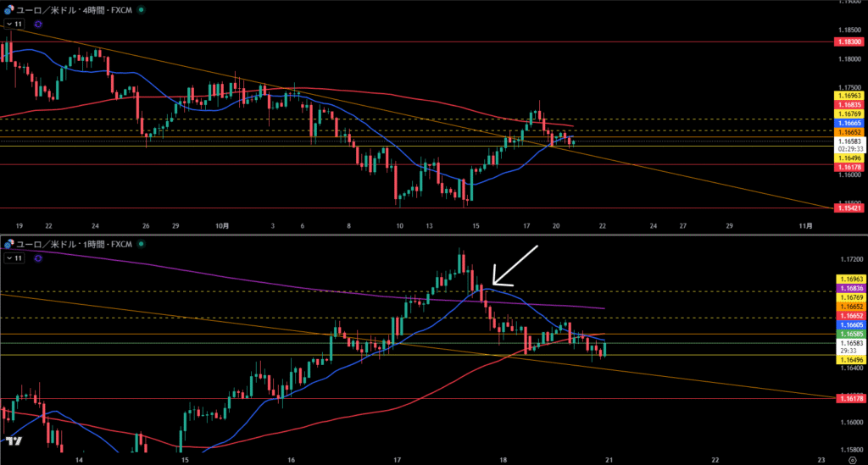The height and width of the screenshot is (465, 868).
Task: Click the green market status dot on the 4-hour chart
Action: tap(141, 10)
